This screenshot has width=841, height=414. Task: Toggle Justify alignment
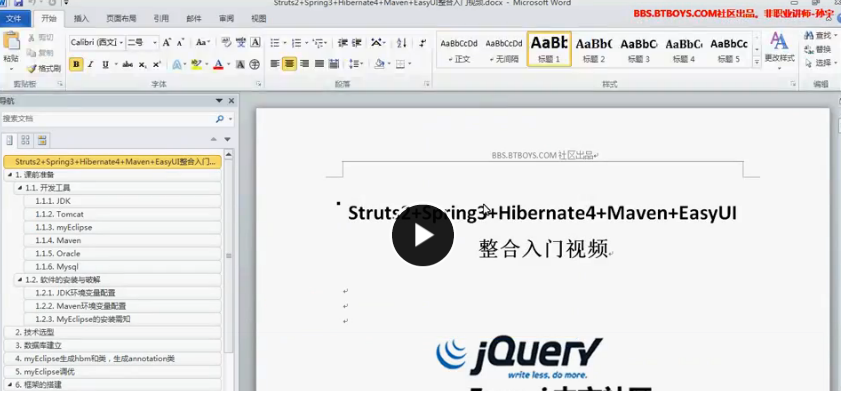[x=319, y=64]
